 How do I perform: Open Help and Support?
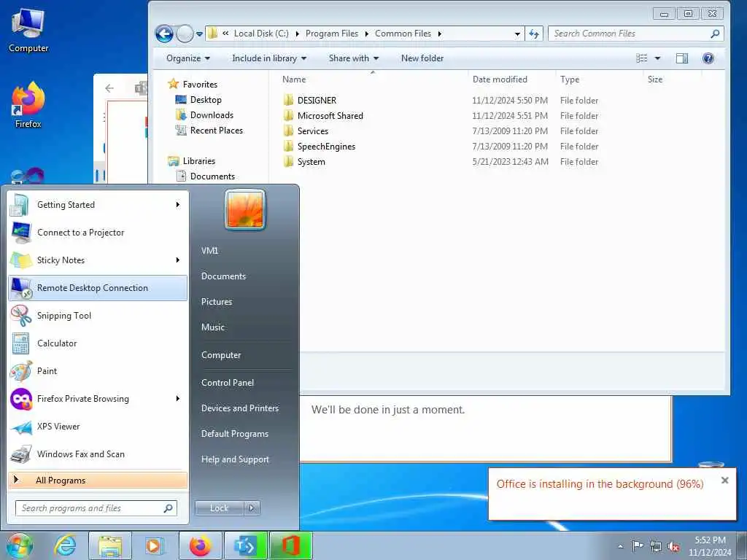[x=235, y=459]
